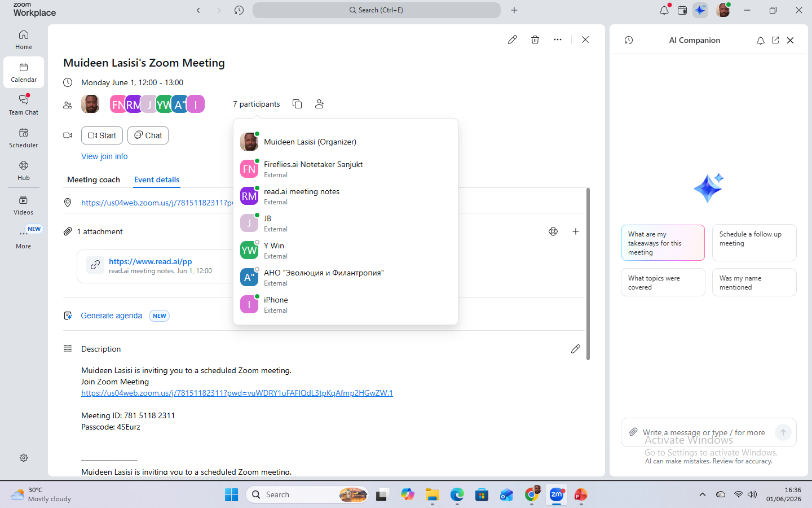Viewport: 812px width, 508px height.
Task: Select the Y Win participant row
Action: coord(346,250)
